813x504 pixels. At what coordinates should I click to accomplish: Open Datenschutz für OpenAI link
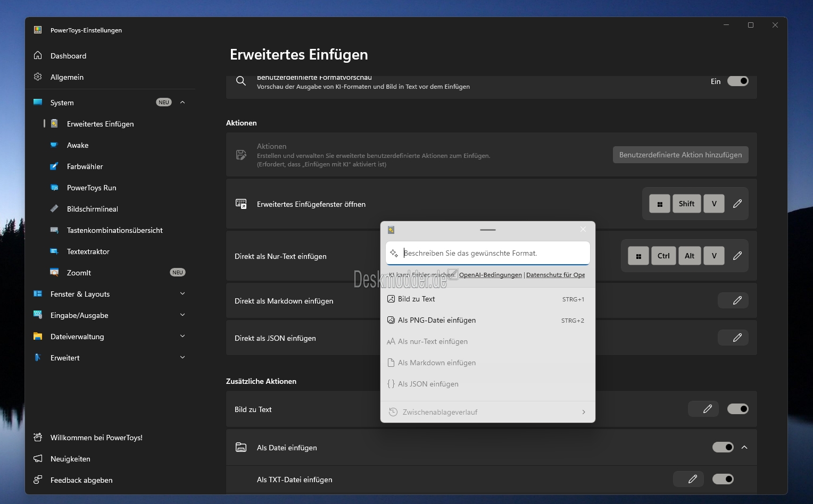click(x=555, y=275)
